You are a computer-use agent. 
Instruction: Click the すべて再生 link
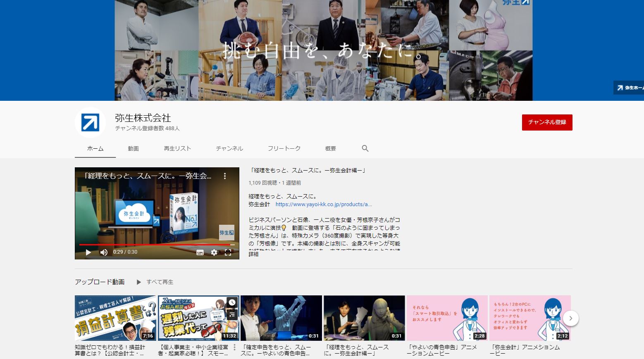coord(160,282)
